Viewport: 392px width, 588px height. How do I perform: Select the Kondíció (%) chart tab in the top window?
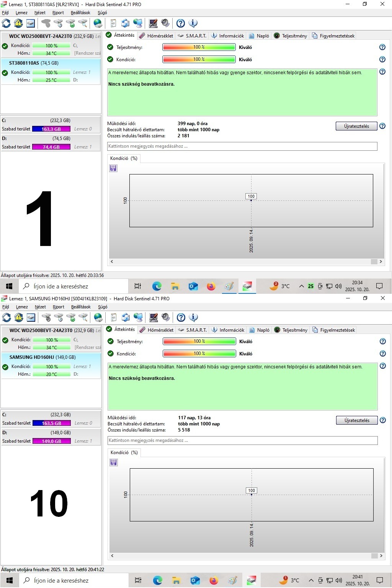point(124,158)
